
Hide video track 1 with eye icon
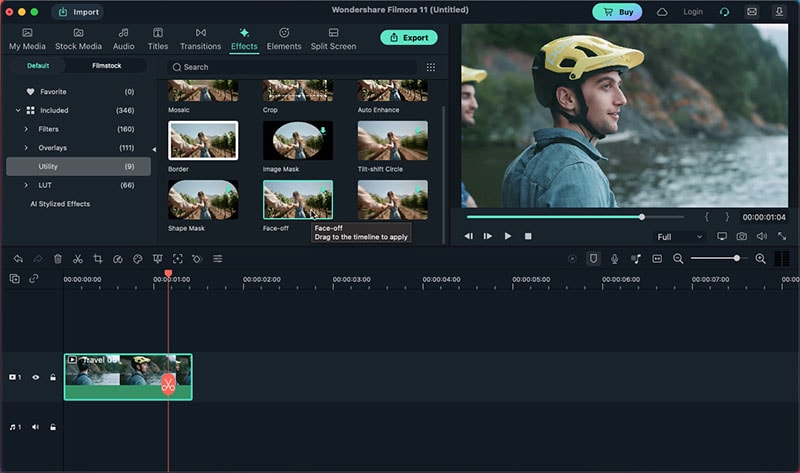point(35,377)
